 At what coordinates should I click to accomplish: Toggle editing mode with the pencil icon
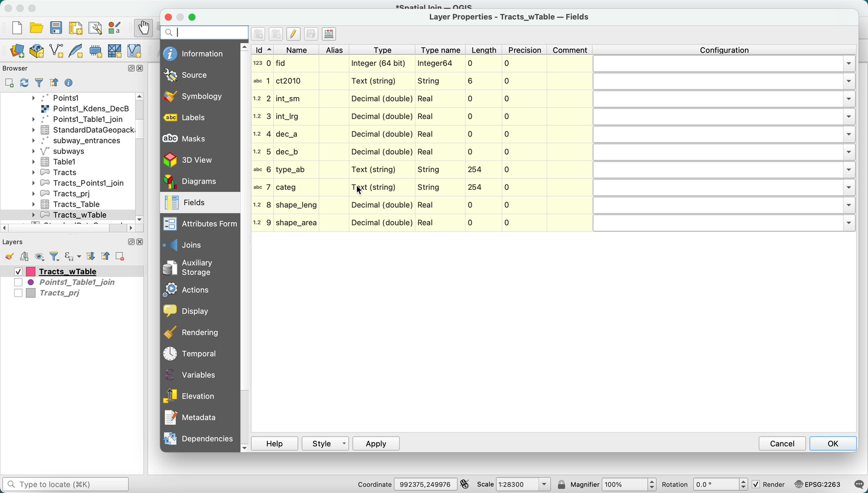(x=293, y=34)
